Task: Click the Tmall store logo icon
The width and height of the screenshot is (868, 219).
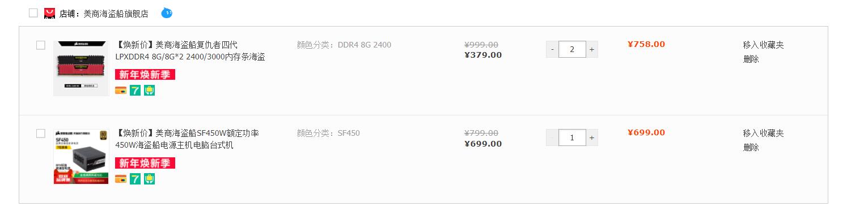Action: point(49,13)
